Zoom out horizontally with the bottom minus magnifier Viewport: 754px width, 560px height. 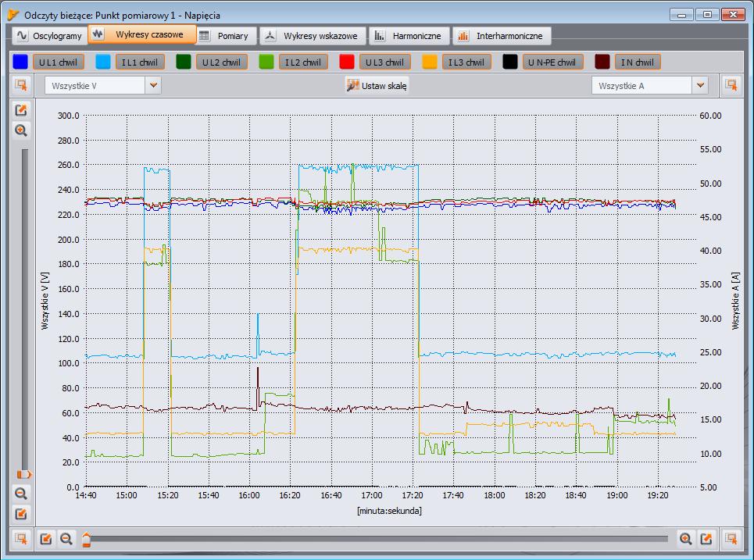(66, 538)
